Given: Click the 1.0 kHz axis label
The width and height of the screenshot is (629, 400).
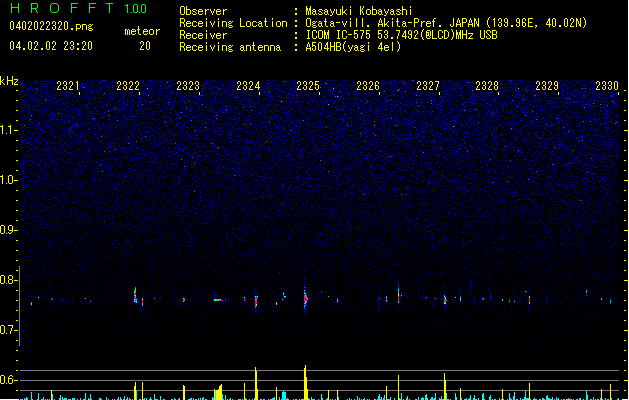Looking at the screenshot, I should tap(9, 180).
